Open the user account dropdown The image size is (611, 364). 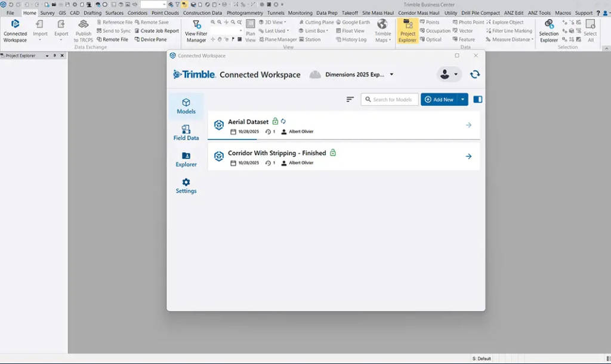tap(449, 75)
